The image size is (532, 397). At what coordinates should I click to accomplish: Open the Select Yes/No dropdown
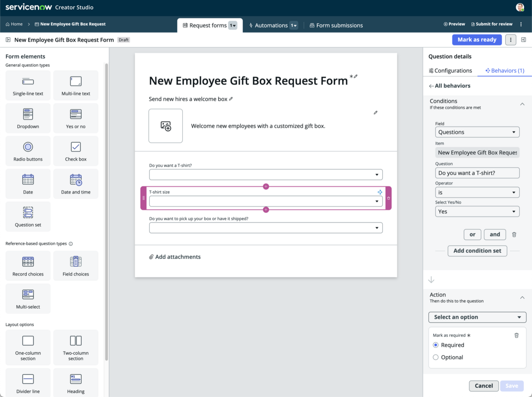point(477,211)
